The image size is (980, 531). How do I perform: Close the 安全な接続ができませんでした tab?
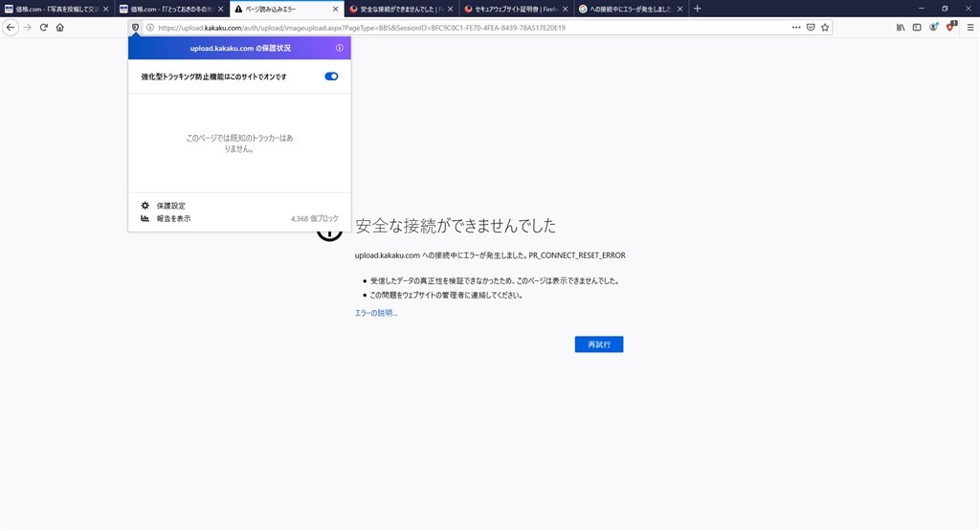click(x=450, y=10)
